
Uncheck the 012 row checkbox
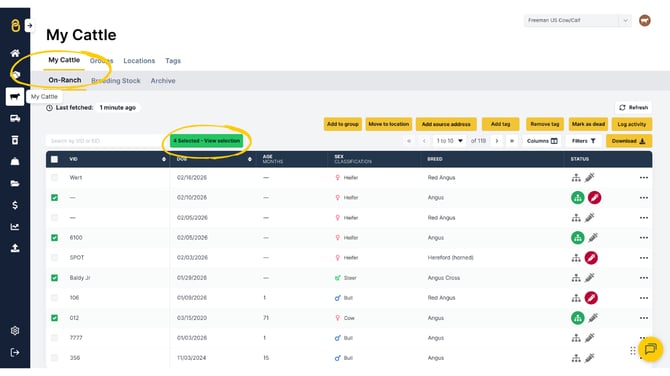54,318
